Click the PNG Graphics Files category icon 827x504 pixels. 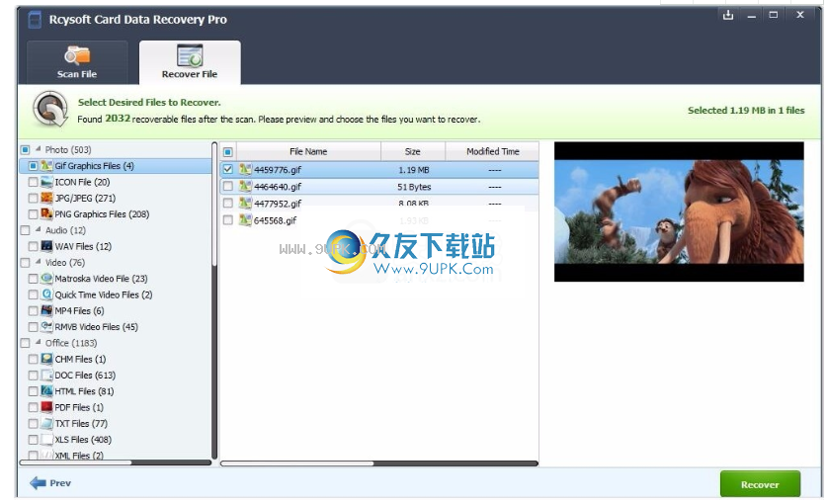47,214
